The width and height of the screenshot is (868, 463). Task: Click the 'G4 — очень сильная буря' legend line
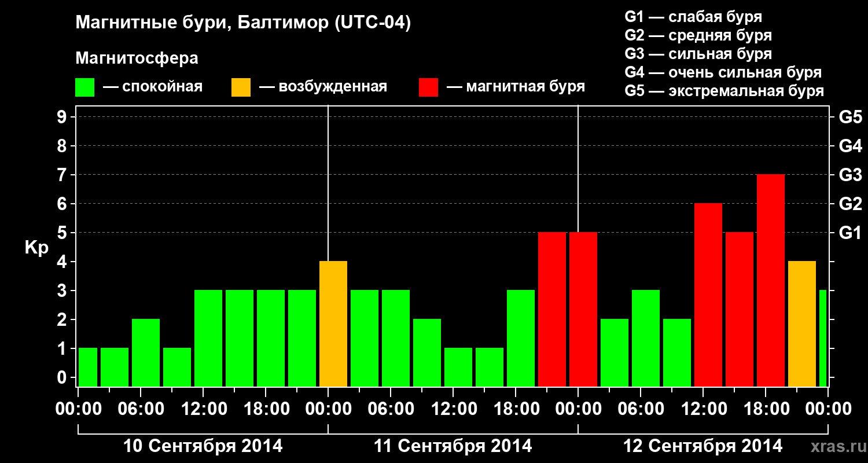tap(723, 72)
